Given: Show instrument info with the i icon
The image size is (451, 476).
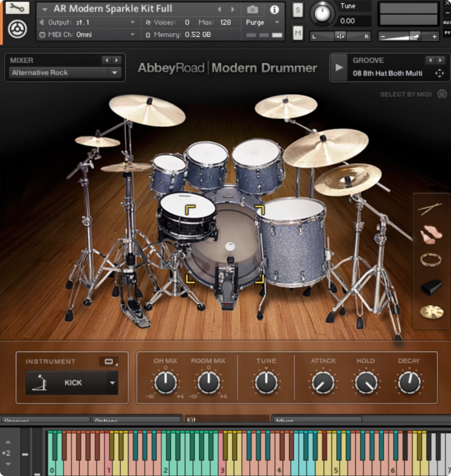Looking at the screenshot, I should (x=274, y=10).
